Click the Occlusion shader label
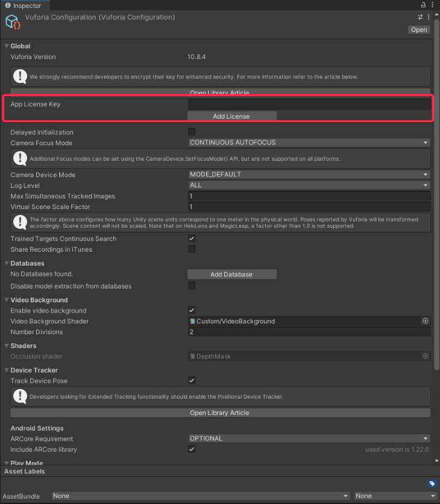Viewport: 440px width, 504px height. click(36, 356)
